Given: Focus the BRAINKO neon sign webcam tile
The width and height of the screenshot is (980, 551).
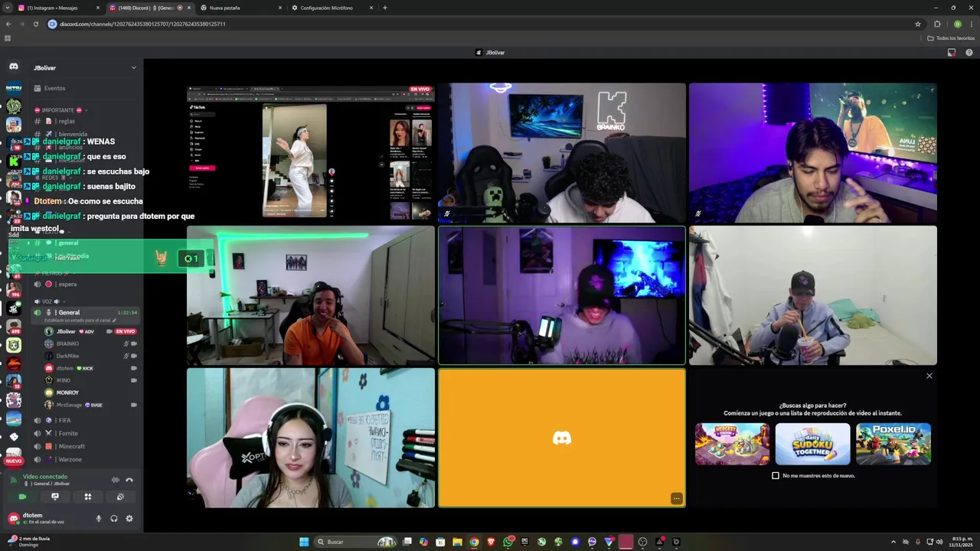Looking at the screenshot, I should [562, 152].
